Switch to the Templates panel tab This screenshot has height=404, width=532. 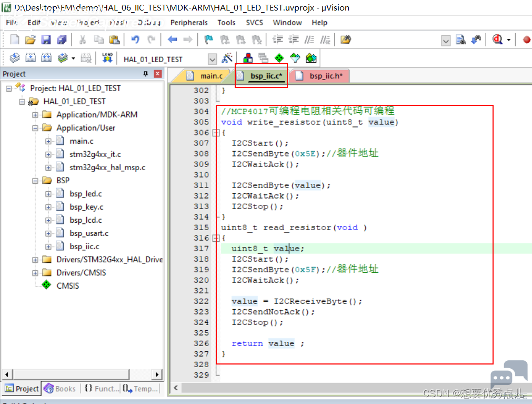pyautogui.click(x=140, y=389)
